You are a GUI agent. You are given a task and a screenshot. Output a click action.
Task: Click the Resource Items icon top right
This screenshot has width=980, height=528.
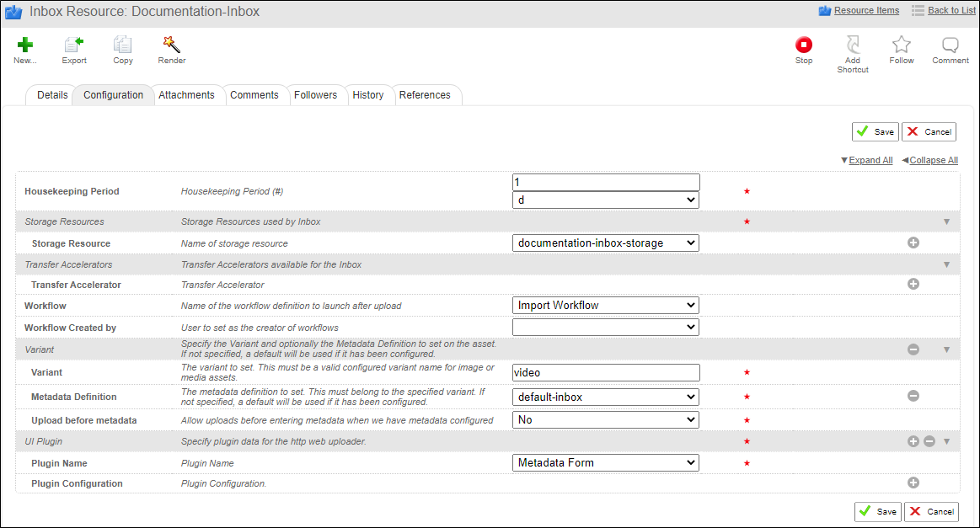824,10
